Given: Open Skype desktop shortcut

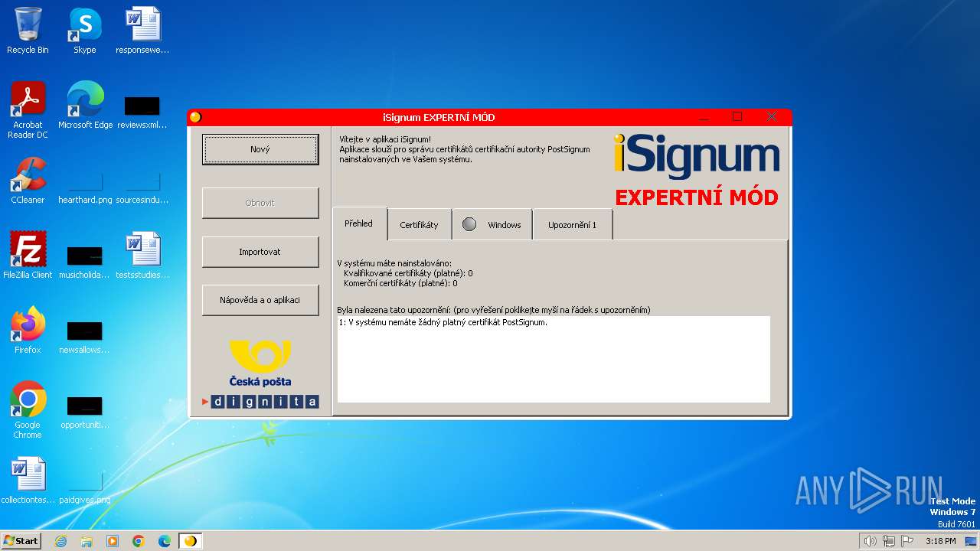Looking at the screenshot, I should pyautogui.click(x=85, y=31).
